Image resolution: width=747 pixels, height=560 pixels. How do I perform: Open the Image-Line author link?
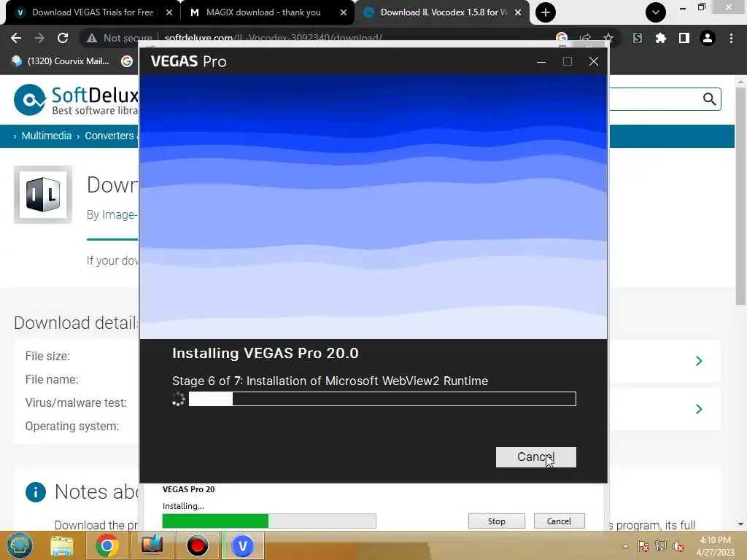tap(119, 215)
